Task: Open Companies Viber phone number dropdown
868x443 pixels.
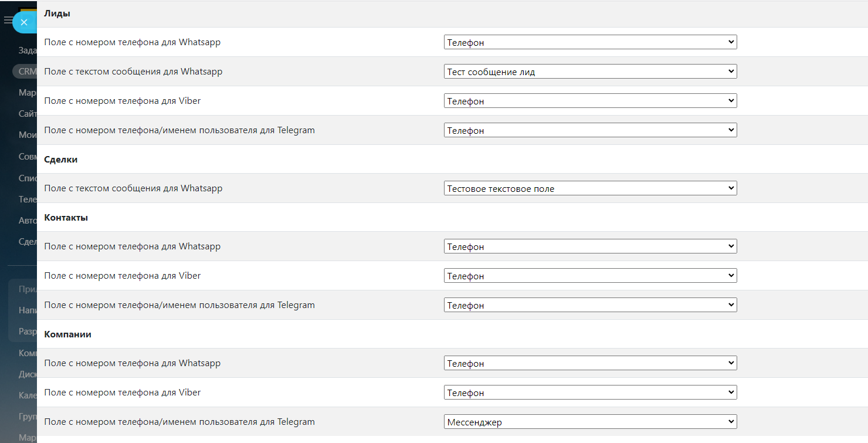Action: 590,393
